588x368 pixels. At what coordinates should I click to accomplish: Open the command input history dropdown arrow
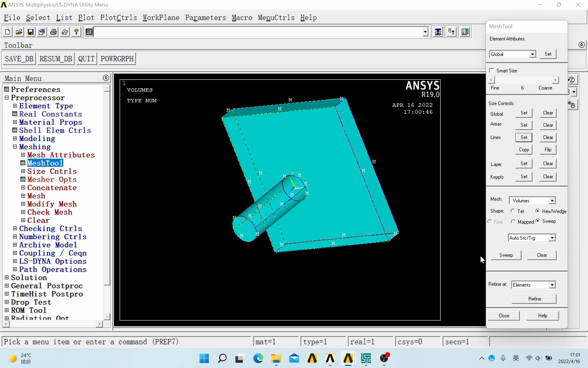point(425,32)
